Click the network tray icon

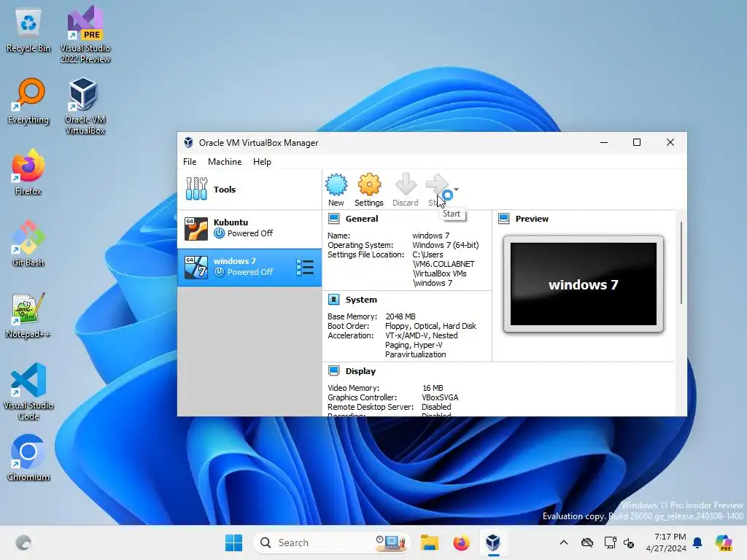coord(610,542)
